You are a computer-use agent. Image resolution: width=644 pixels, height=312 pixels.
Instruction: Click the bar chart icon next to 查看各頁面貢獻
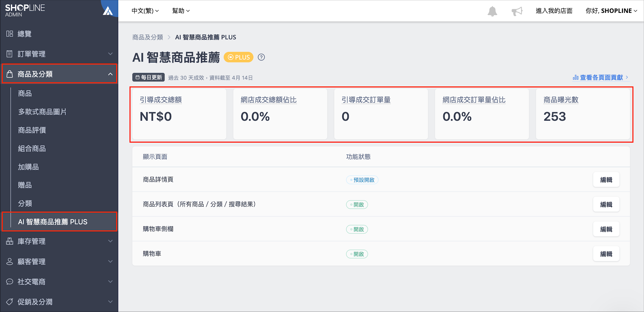pos(576,77)
